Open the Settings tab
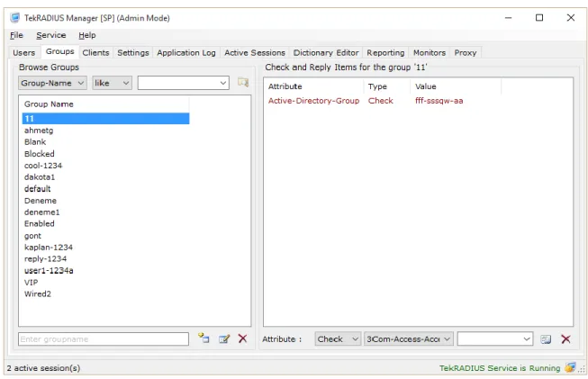The width and height of the screenshot is (588, 379). [133, 53]
